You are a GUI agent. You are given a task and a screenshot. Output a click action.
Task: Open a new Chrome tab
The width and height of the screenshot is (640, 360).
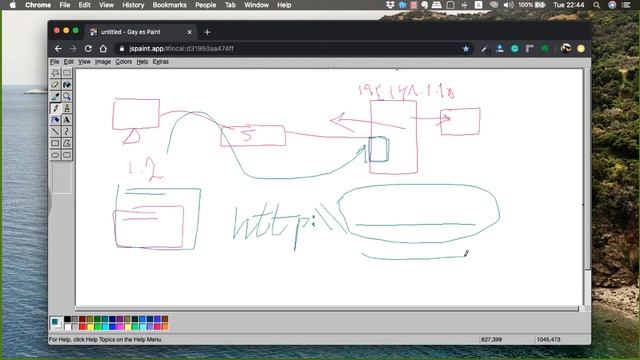(207, 32)
